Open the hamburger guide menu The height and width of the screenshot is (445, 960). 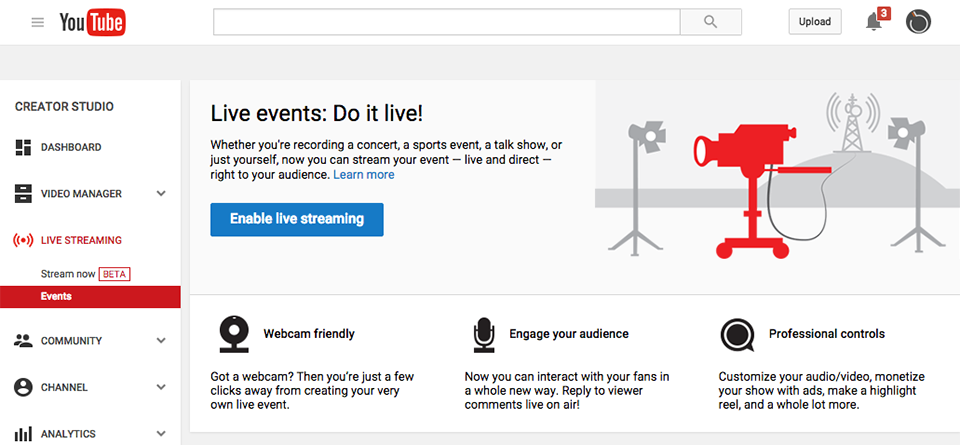click(38, 22)
